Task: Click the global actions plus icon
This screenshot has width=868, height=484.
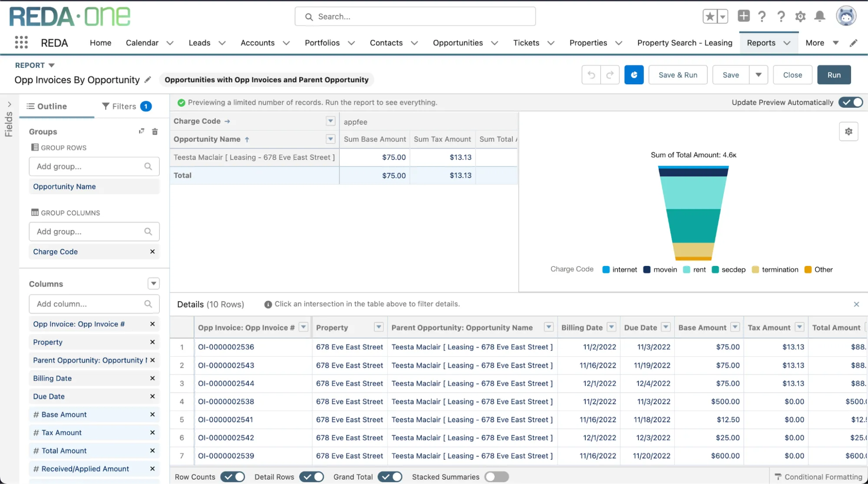Action: pos(743,16)
